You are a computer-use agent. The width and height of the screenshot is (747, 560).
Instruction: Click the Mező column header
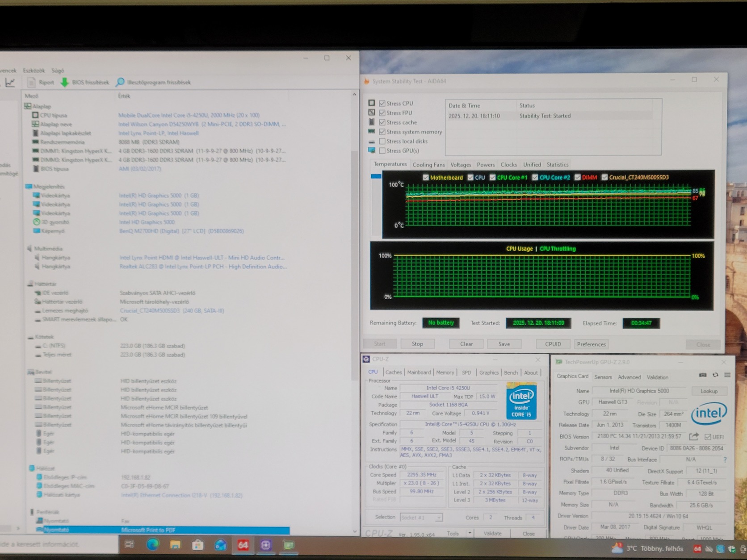click(32, 96)
